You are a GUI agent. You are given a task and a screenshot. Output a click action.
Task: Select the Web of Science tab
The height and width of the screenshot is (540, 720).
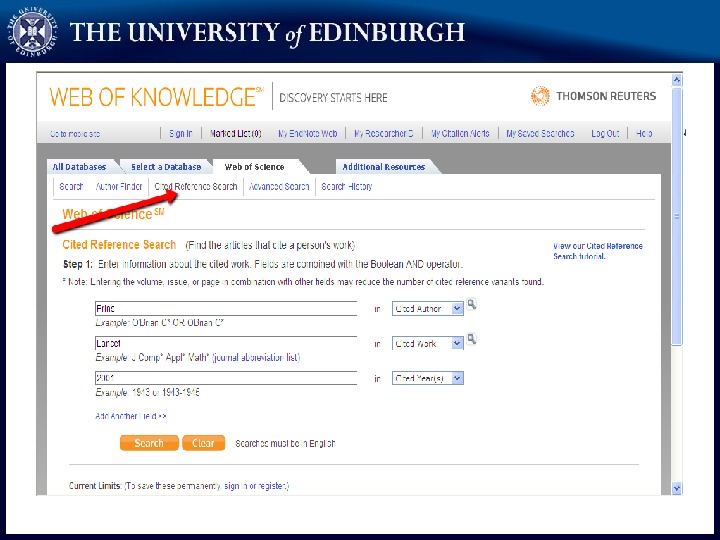255,167
